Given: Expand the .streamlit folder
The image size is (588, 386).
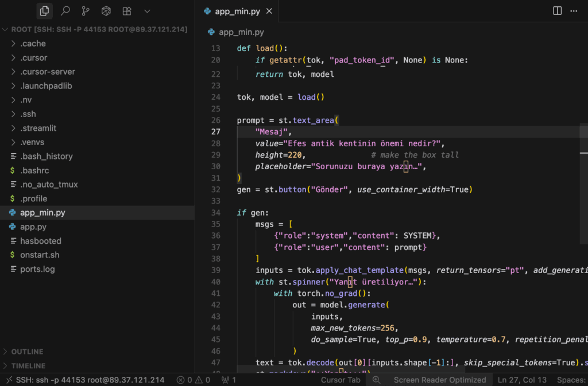Looking at the screenshot, I should click(38, 128).
